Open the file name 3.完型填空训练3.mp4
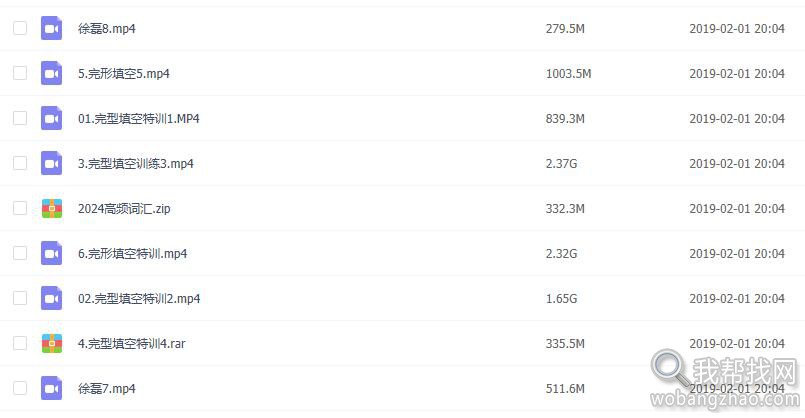Screen dimensions: 805x418 click(x=136, y=163)
